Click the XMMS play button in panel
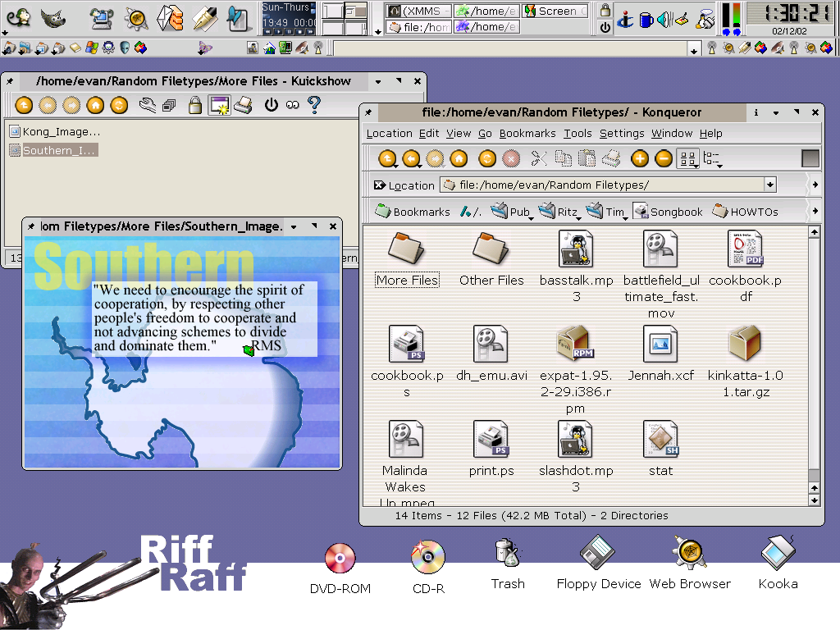The width and height of the screenshot is (840, 630). [x=278, y=32]
